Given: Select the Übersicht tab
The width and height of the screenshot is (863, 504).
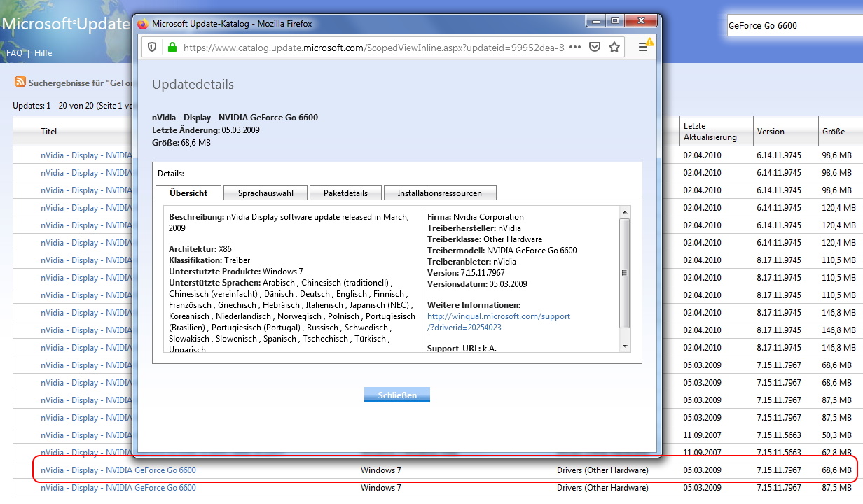Looking at the screenshot, I should coord(188,192).
